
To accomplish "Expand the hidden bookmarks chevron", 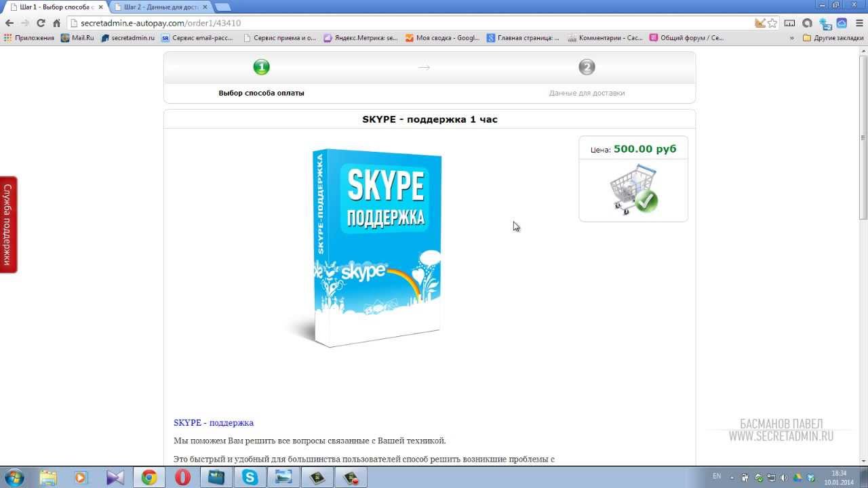I will tap(792, 38).
